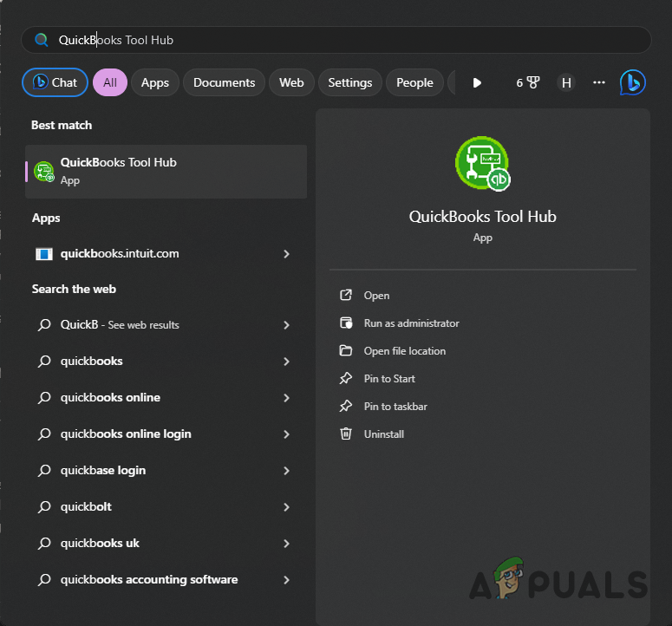
Task: Open quickbooks.intuit.com app result
Action: pyautogui.click(x=166, y=254)
